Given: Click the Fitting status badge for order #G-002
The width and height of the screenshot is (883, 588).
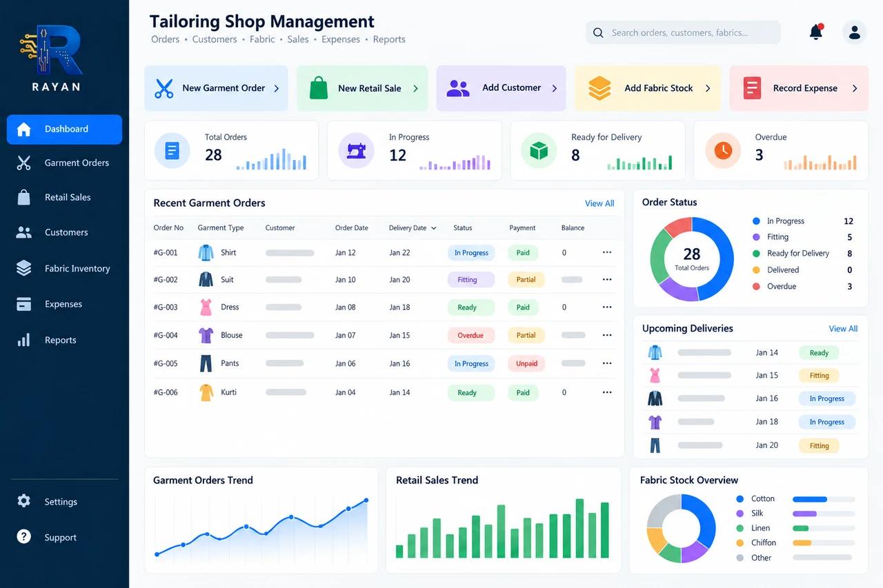Looking at the screenshot, I should point(471,280).
